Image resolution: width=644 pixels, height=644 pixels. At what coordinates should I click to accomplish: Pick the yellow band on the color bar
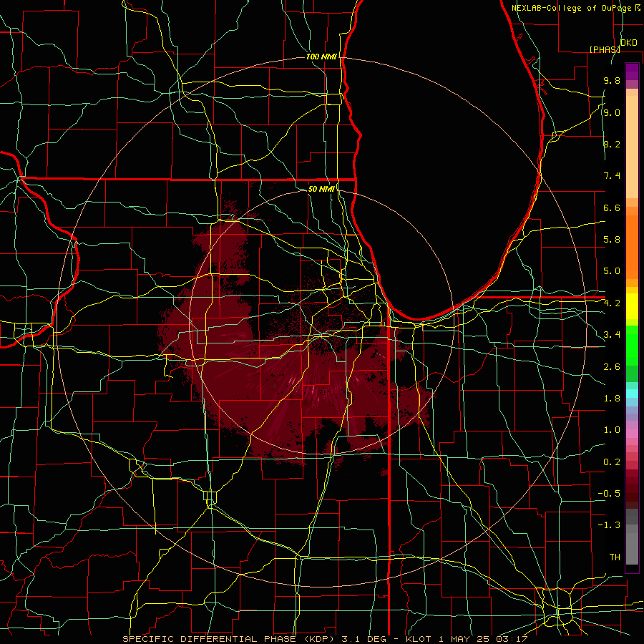click(x=632, y=306)
